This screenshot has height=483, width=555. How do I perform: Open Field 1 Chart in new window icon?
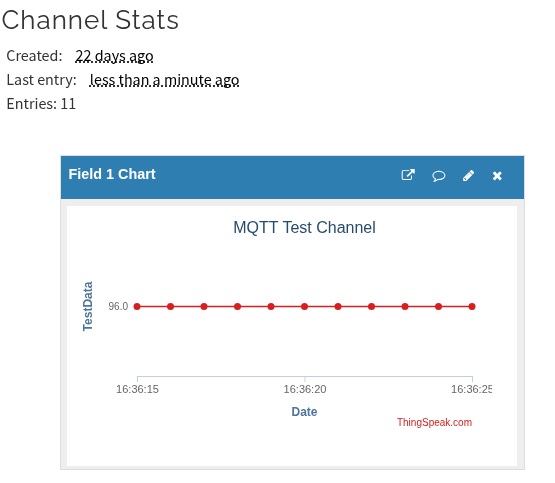point(408,175)
